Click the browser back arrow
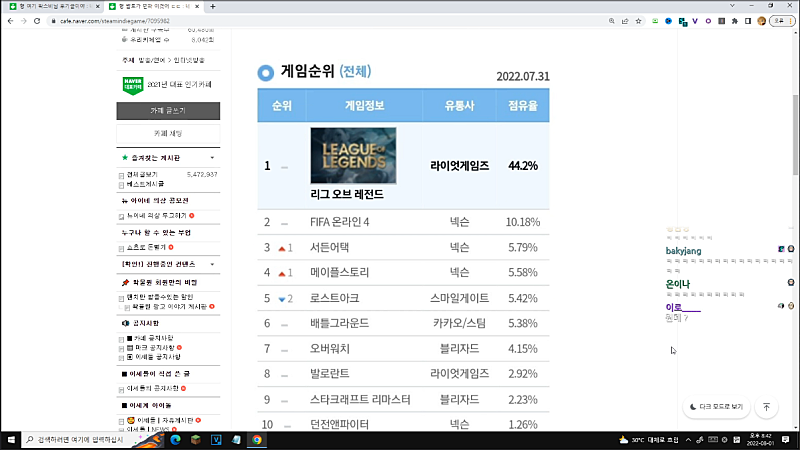This screenshot has width=800, height=450. pos(10,21)
